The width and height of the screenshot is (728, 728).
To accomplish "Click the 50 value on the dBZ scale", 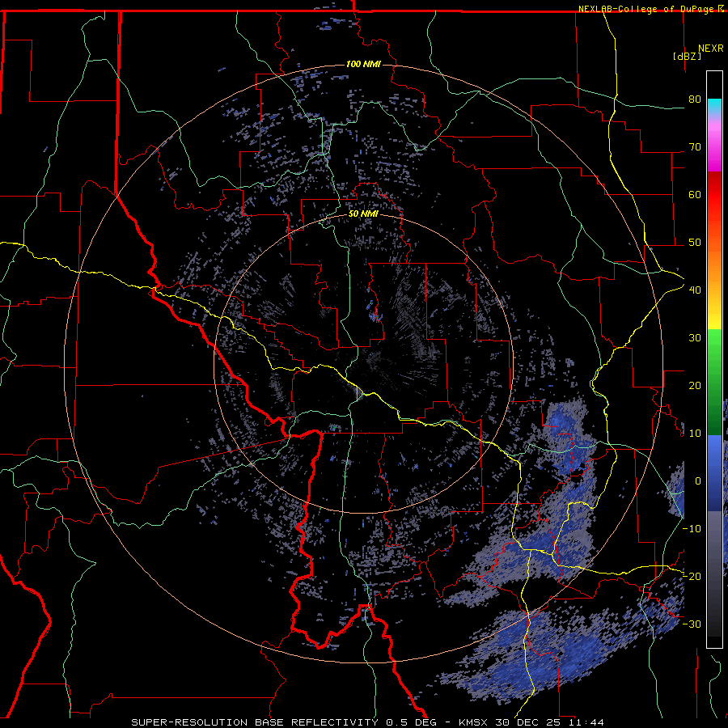I will 695,243.
